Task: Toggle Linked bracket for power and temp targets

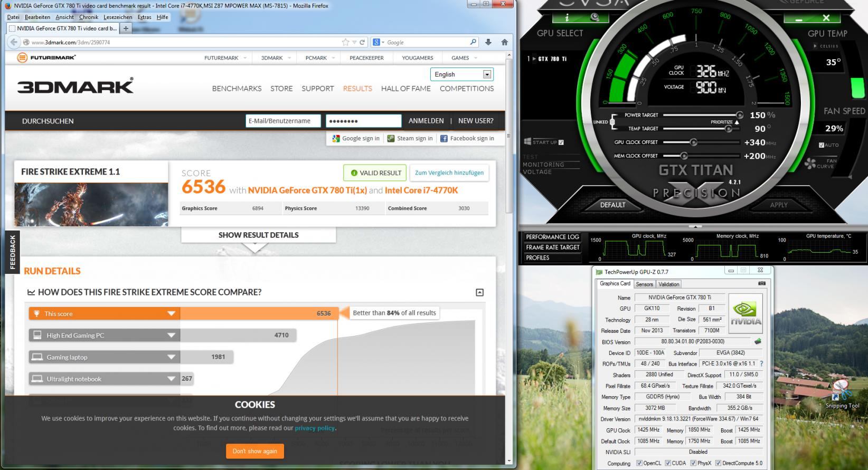Action: pyautogui.click(x=612, y=122)
